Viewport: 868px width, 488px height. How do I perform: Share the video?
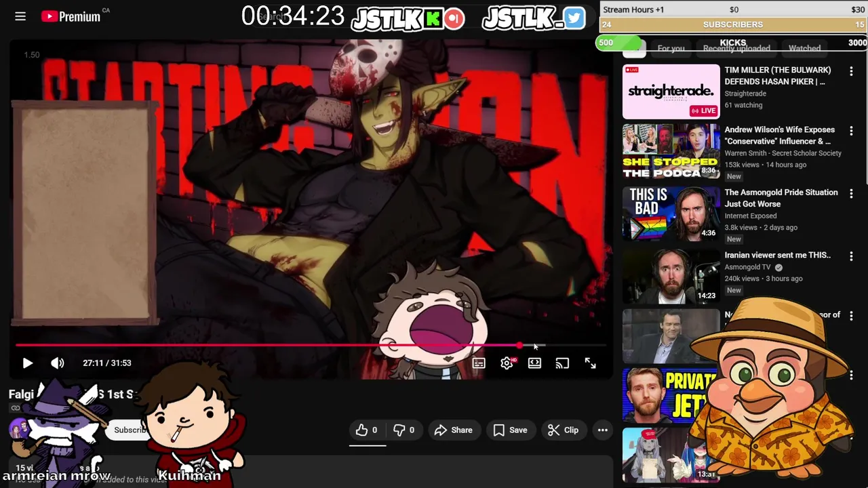tap(453, 430)
